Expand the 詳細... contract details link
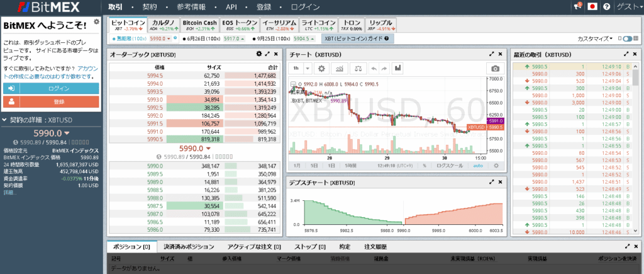The image size is (644, 274). 10,192
